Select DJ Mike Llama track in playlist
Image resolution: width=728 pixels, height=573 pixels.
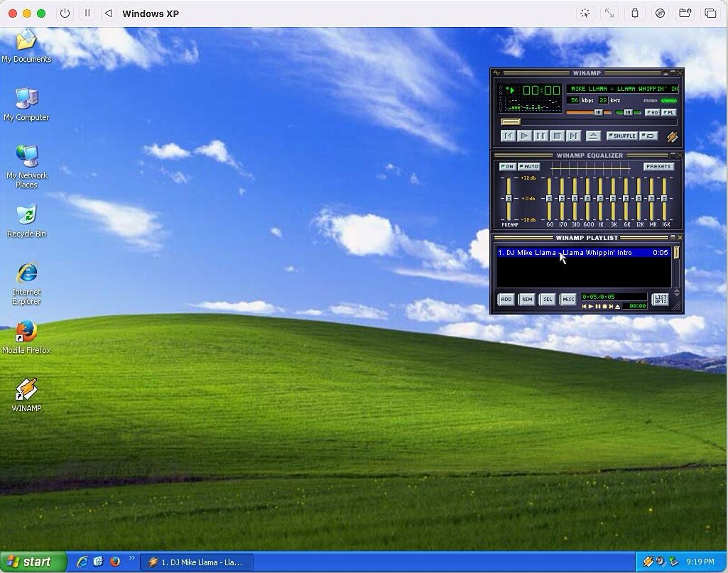(583, 253)
